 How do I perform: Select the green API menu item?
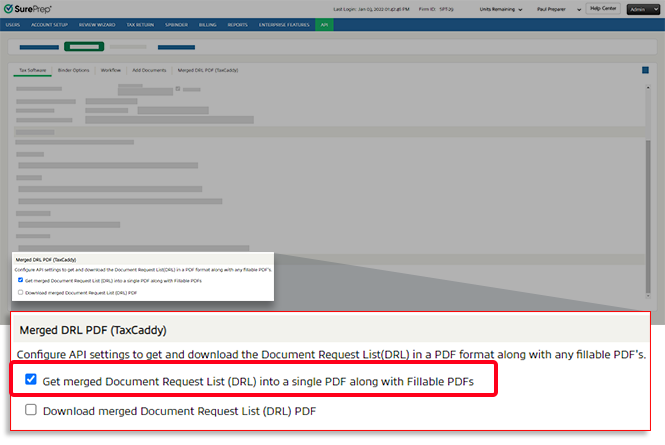click(324, 25)
